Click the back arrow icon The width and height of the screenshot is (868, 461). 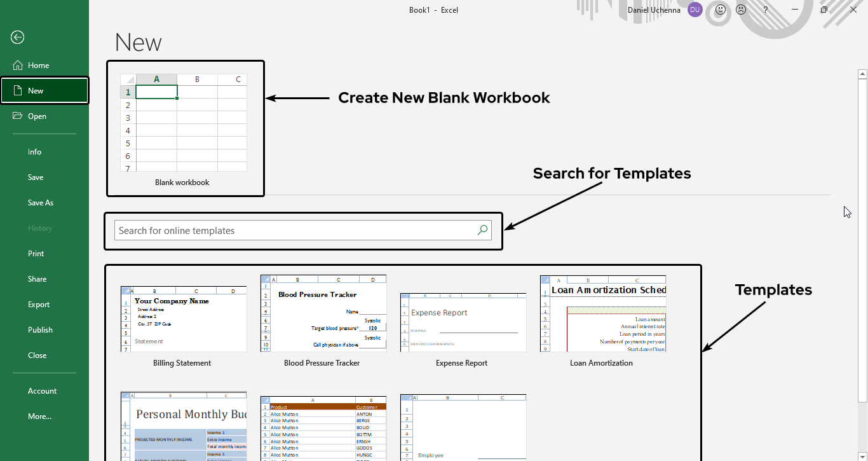click(x=17, y=38)
